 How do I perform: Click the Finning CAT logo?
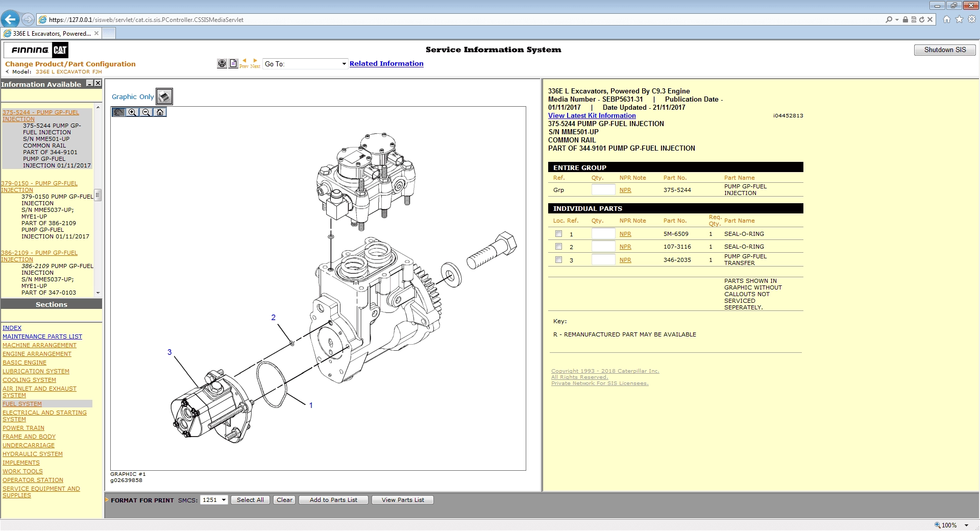pos(36,50)
